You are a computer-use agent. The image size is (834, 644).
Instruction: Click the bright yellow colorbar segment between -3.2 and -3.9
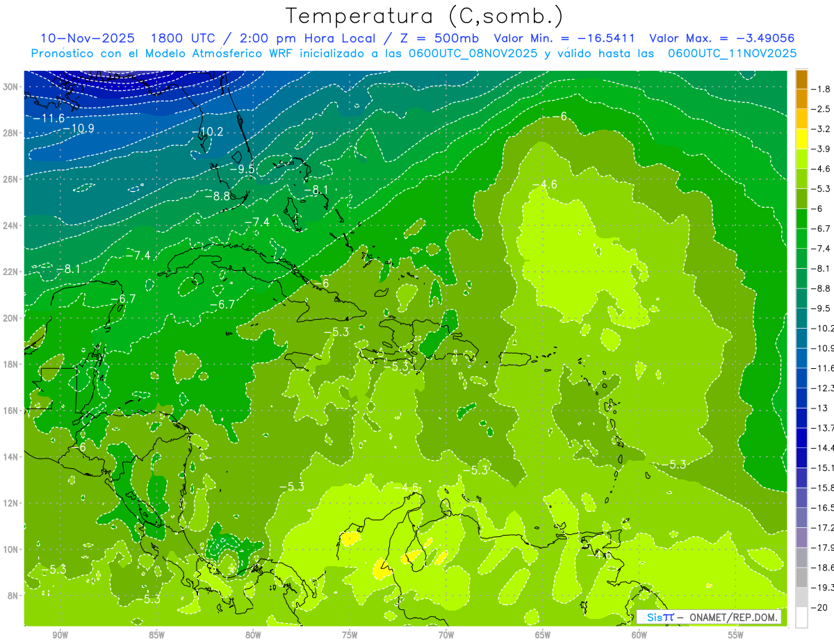coord(801,139)
